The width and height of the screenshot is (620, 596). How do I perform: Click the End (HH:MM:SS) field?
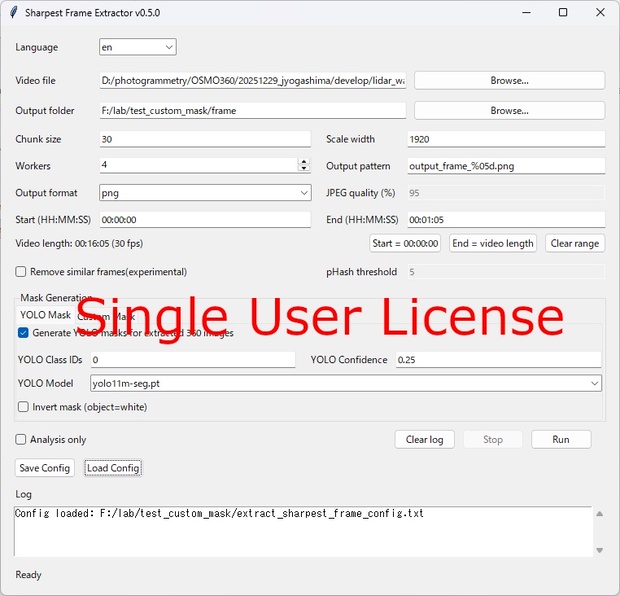coord(506,220)
